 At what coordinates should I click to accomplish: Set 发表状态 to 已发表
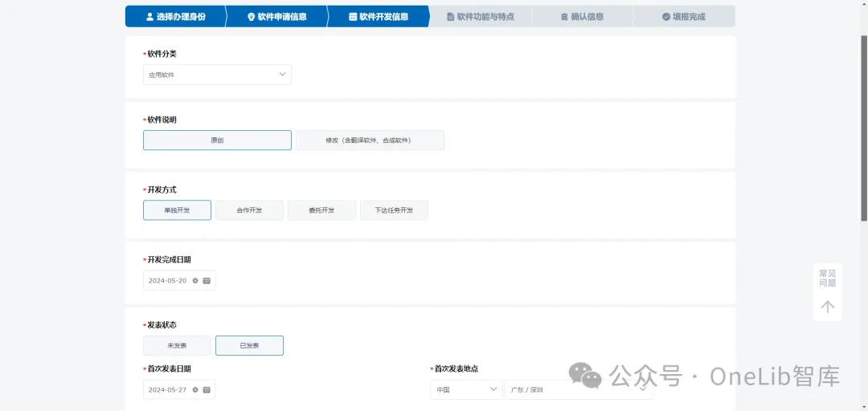(x=250, y=346)
